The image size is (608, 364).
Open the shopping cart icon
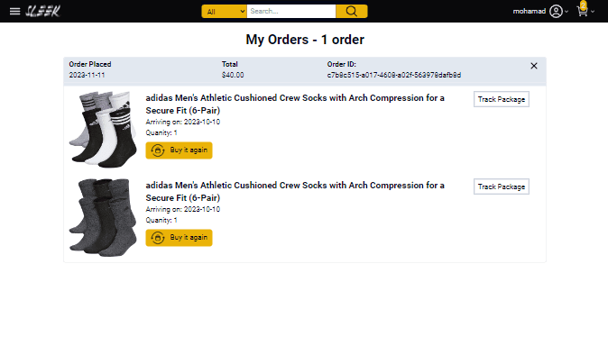point(582,12)
